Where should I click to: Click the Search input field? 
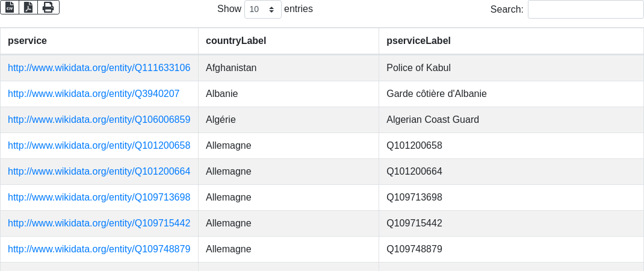point(585,10)
